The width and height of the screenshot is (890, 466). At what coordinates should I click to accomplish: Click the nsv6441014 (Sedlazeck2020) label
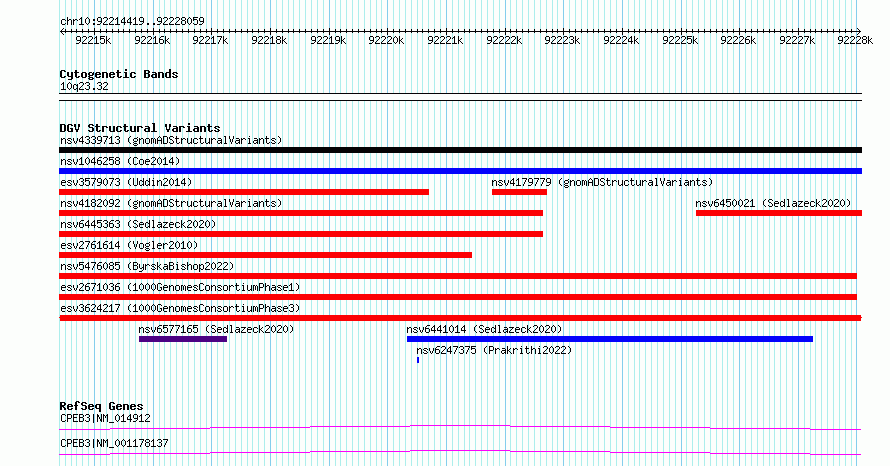[484, 329]
